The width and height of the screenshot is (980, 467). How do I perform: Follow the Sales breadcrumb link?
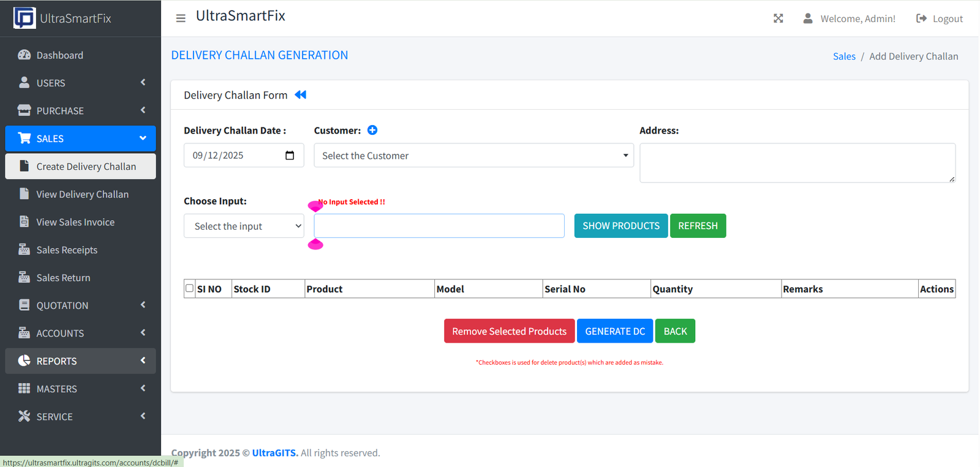pyautogui.click(x=844, y=56)
